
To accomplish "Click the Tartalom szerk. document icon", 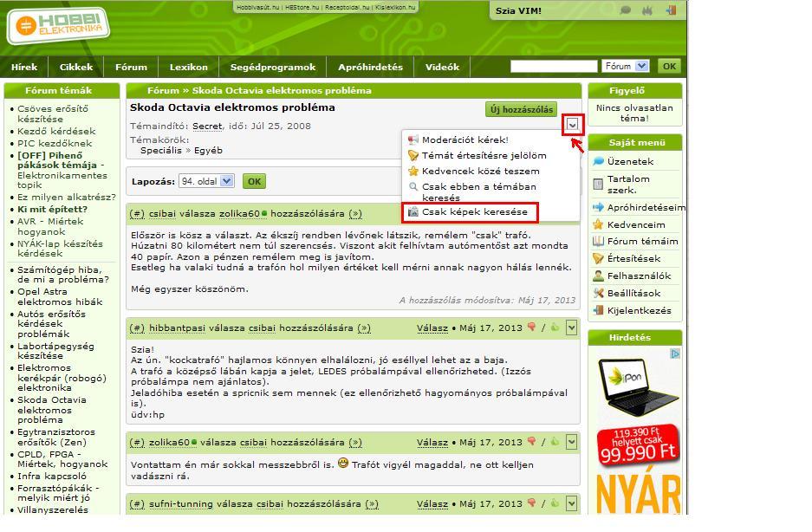I will click(598, 184).
